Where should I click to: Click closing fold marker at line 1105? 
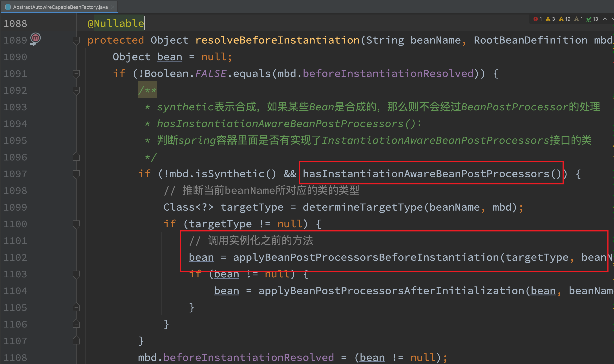point(76,307)
